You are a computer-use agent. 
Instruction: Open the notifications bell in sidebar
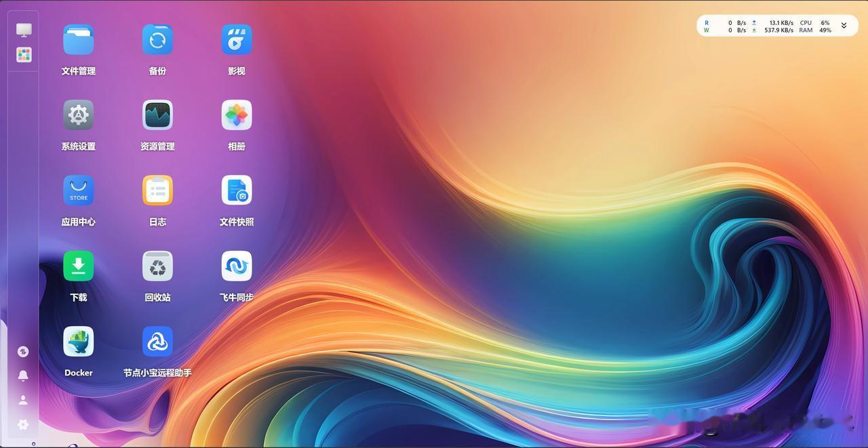click(x=23, y=375)
